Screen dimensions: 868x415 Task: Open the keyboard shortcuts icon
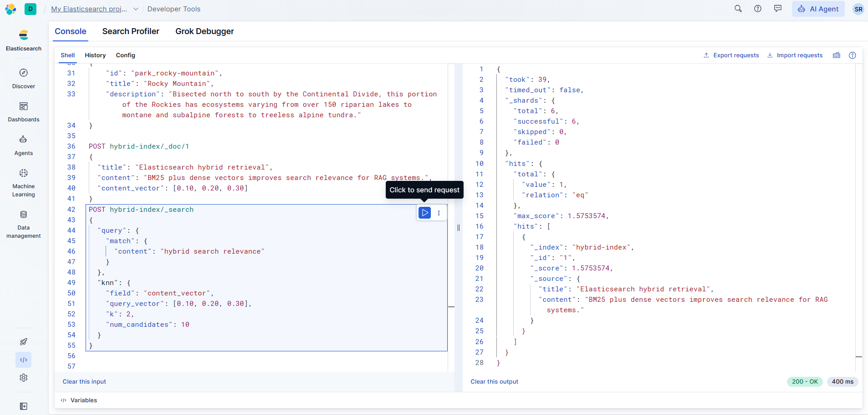pos(837,55)
